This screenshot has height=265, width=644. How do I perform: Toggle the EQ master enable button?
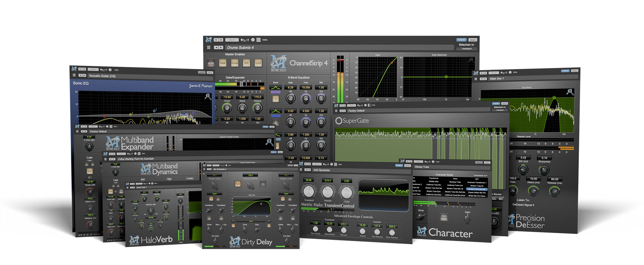pos(247,63)
